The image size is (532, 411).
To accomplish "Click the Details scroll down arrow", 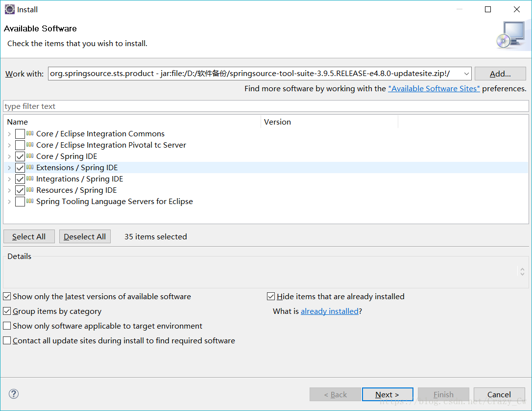I will (523, 274).
